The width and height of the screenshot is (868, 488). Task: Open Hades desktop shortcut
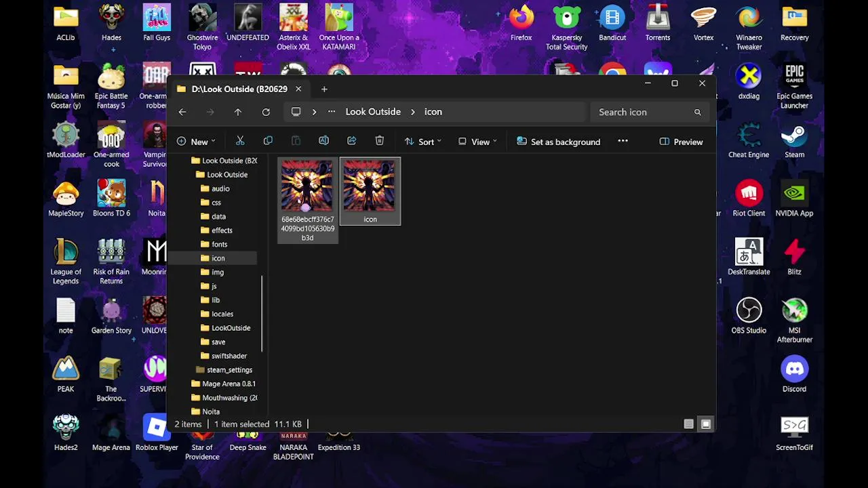[x=111, y=24]
